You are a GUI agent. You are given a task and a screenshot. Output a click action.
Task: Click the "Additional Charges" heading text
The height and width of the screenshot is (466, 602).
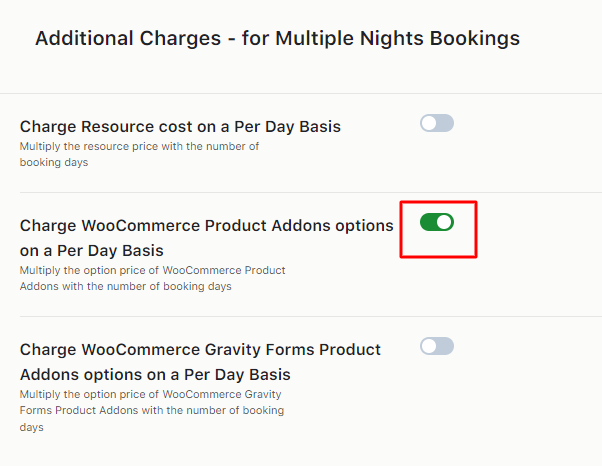coord(126,39)
